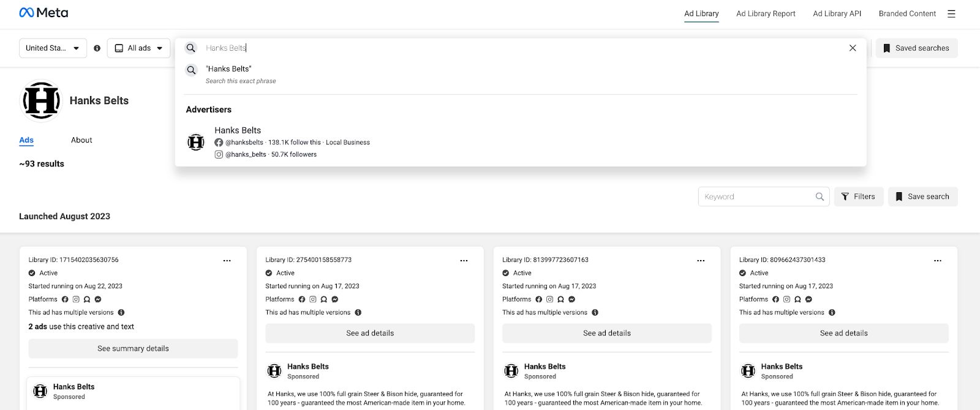Viewport: 980px width, 410px height.
Task: Select Hanks Belts advertiser suggestion
Action: [x=521, y=142]
